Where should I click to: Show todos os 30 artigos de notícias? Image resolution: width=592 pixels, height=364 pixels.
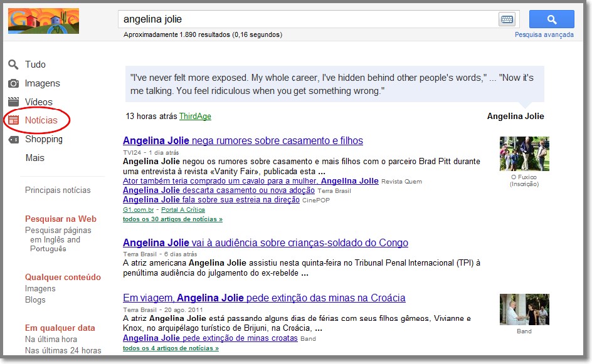coord(172,219)
